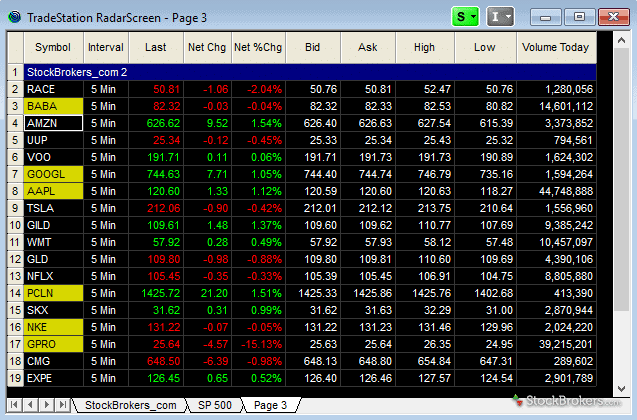The image size is (637, 420).
Task: Go to first tab using navigation arrow
Action: [15, 404]
